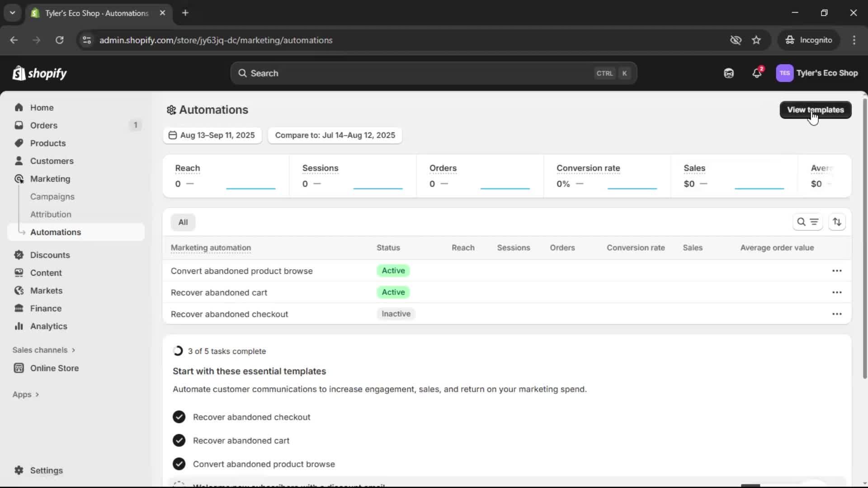Open notifications bell

point(757,73)
